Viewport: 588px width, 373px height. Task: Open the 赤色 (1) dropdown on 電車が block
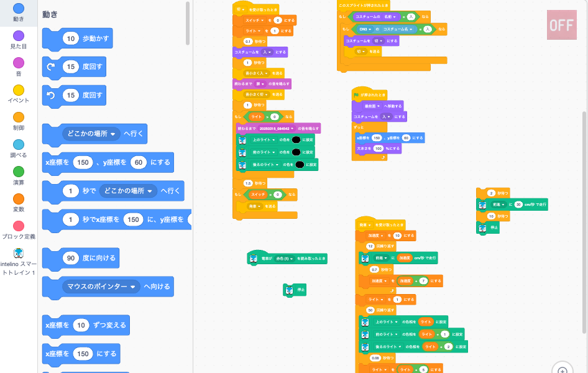pos(285,259)
